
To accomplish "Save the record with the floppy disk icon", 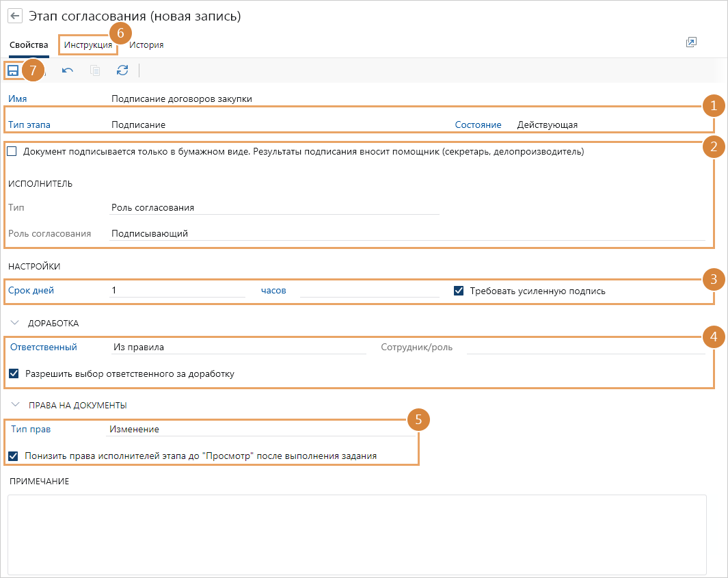I will pyautogui.click(x=13, y=70).
